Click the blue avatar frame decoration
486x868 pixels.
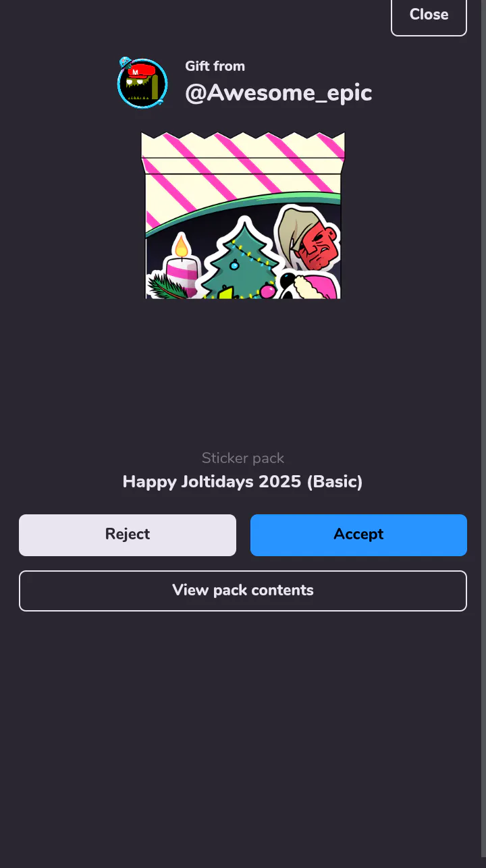[x=126, y=63]
